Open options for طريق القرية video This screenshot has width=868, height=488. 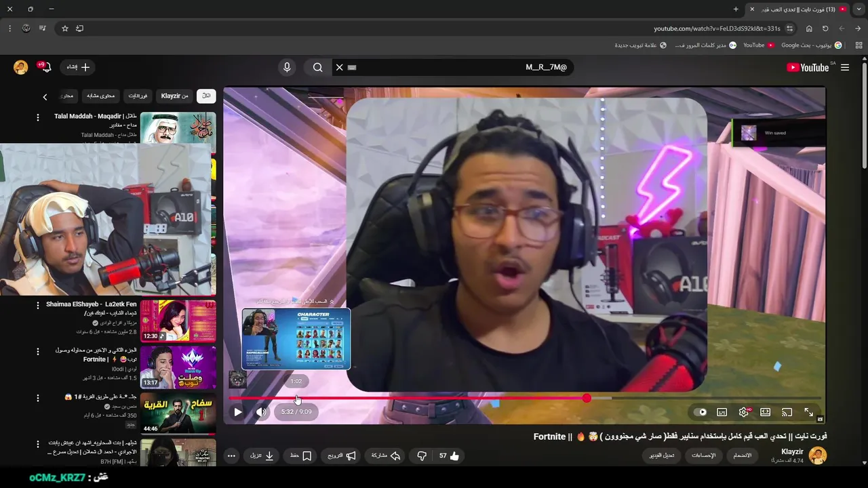pos(37,398)
